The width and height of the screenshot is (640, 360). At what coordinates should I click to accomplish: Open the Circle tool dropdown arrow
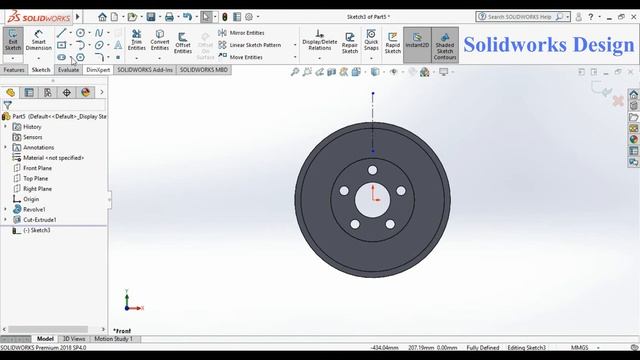[89, 33]
